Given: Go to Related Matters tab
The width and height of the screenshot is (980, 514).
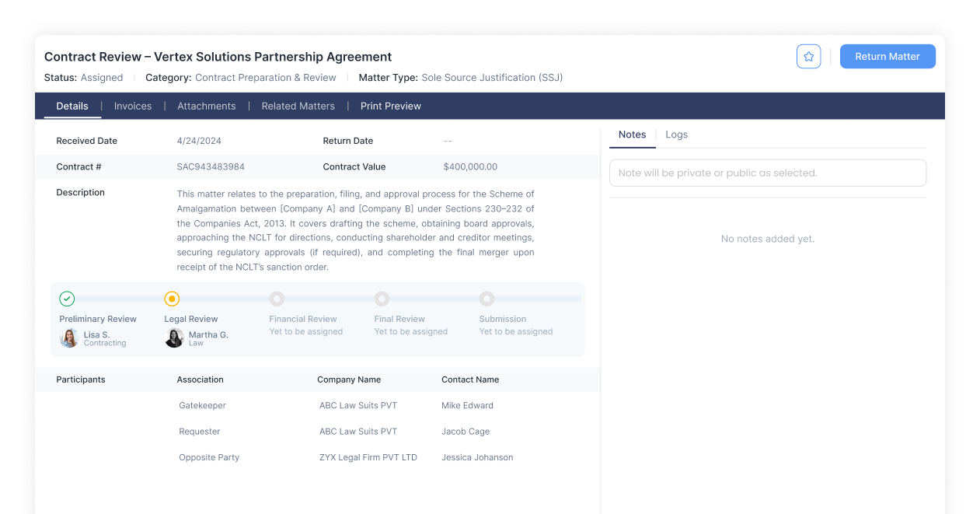Looking at the screenshot, I should [298, 106].
